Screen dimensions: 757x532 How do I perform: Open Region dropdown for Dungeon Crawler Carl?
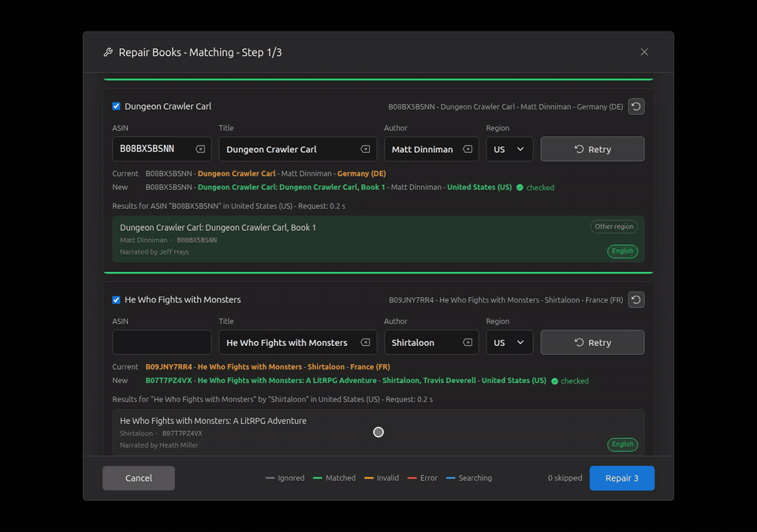click(509, 149)
